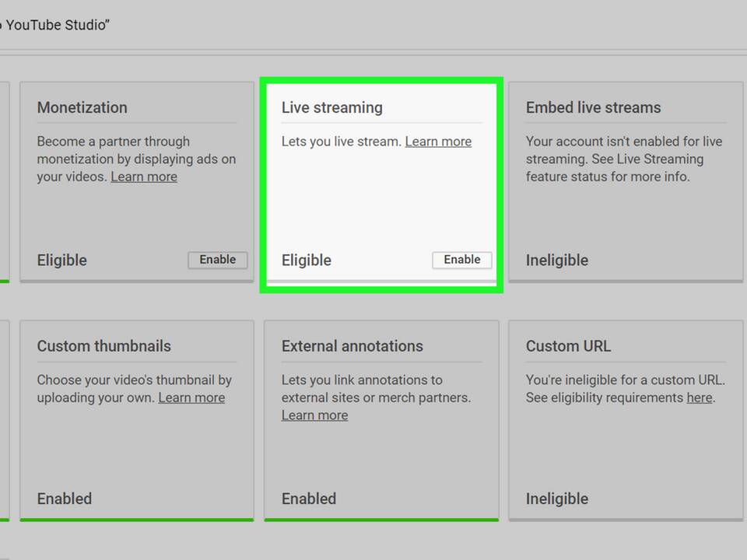Click the Live streaming card title
This screenshot has height=560, width=747.
pyautogui.click(x=332, y=107)
